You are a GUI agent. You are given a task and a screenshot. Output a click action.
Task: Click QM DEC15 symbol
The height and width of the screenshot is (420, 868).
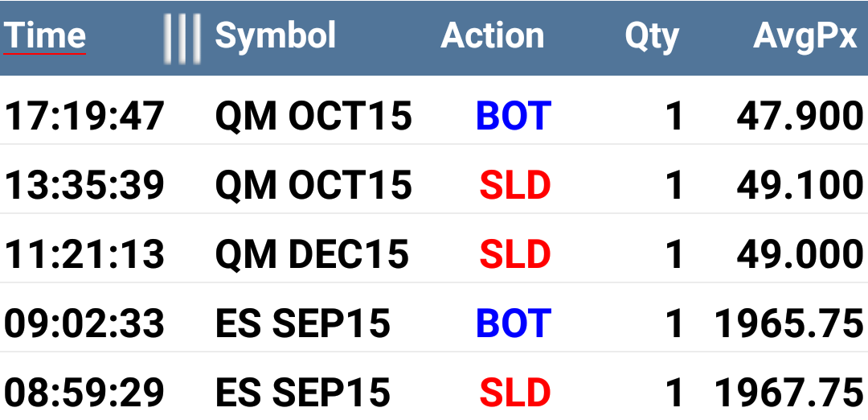coord(312,254)
